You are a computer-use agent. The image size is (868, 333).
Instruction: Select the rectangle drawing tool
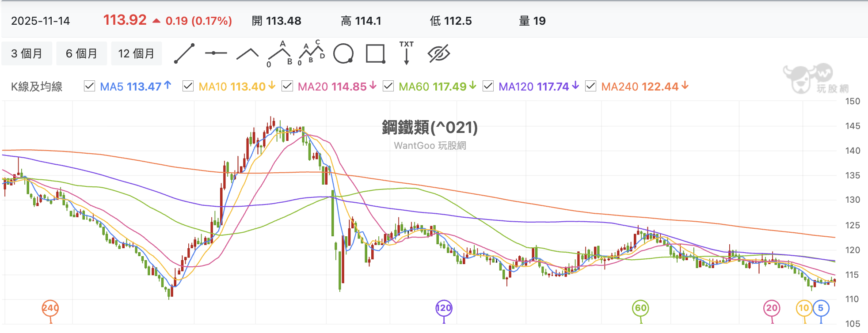pos(375,54)
